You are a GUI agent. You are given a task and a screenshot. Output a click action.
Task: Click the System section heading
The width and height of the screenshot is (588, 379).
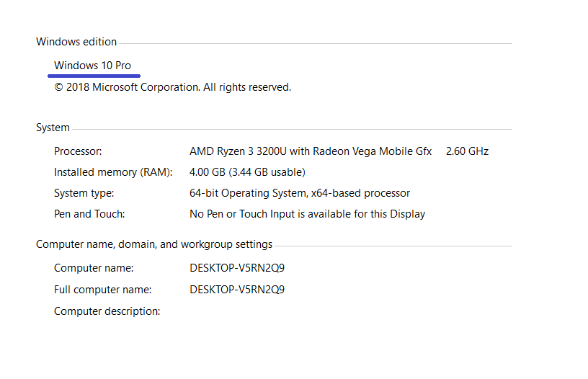tap(53, 128)
